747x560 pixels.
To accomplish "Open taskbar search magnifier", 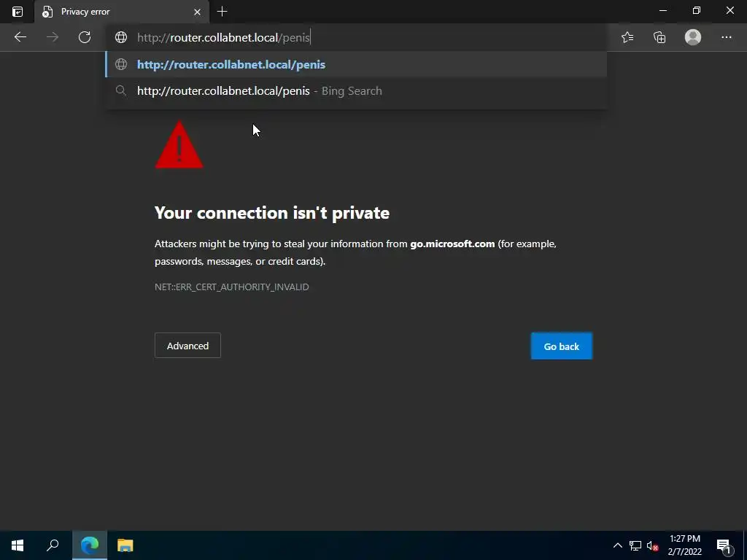I will coord(53,545).
